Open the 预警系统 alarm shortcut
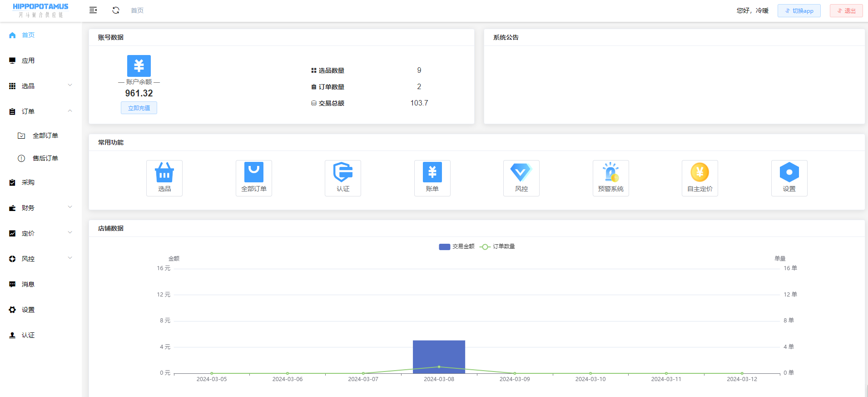Screen dimensions: 868x397 pyautogui.click(x=611, y=178)
